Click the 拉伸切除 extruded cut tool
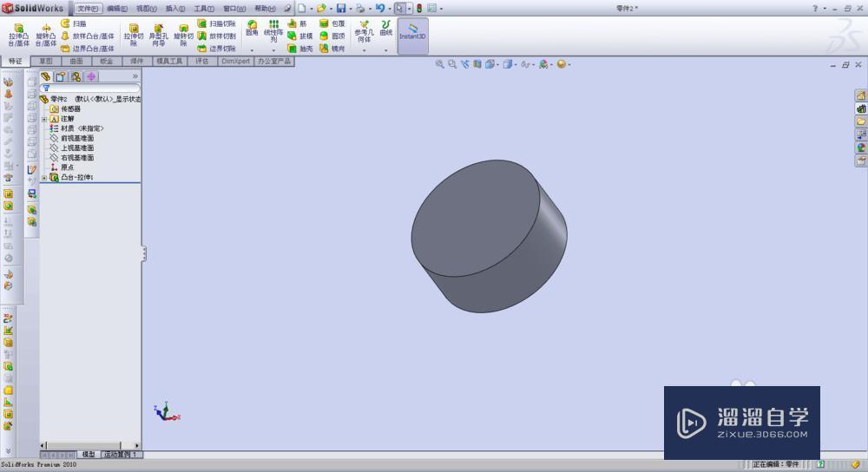The width and height of the screenshot is (868, 472). 134,35
